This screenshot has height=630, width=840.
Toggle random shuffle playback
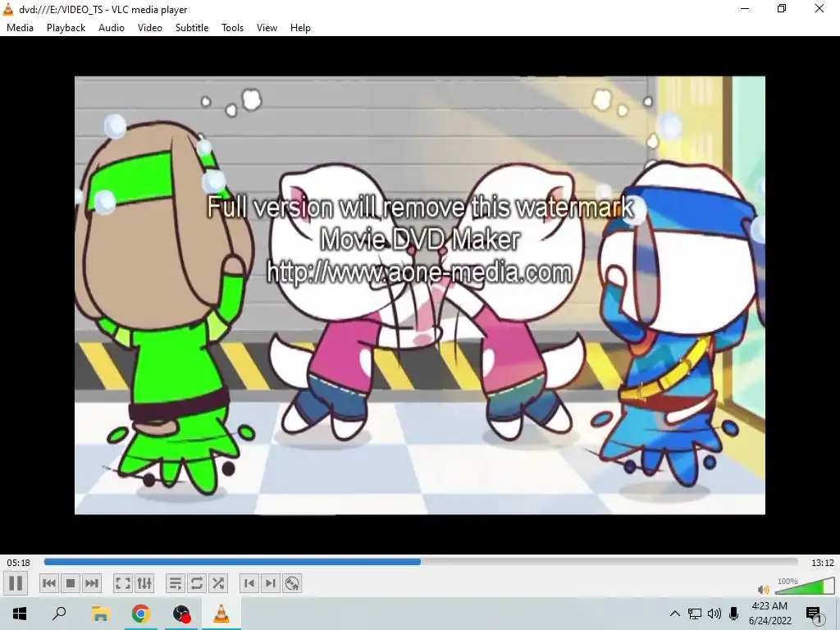(x=218, y=583)
